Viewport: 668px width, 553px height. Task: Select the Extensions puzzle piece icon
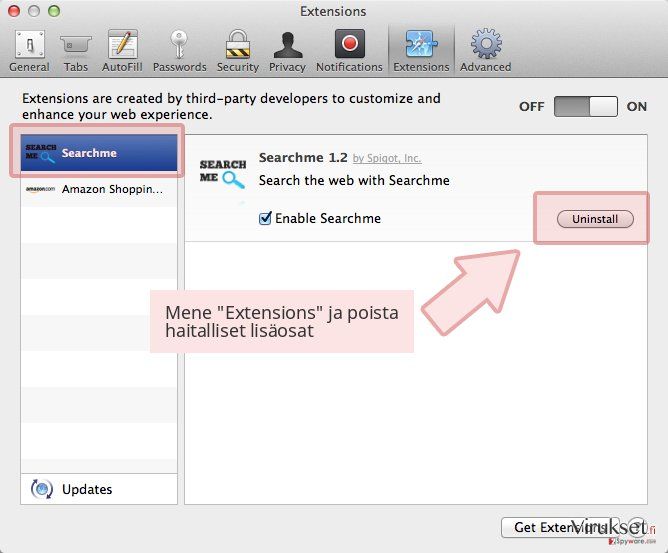coord(421,43)
